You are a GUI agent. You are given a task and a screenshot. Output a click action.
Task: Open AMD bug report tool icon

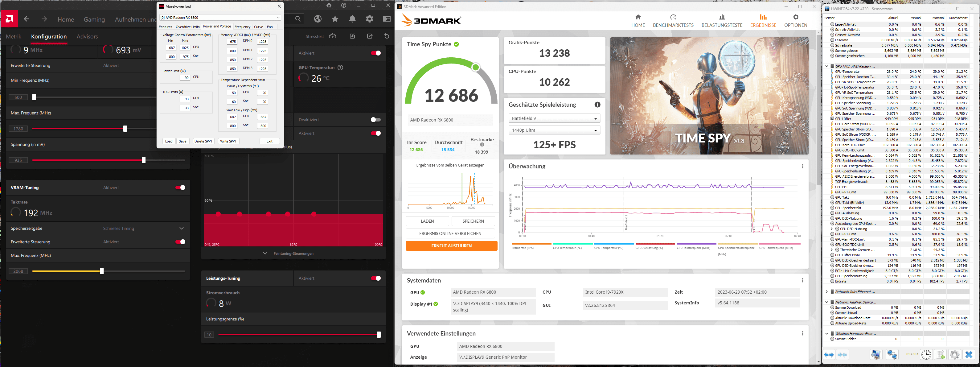[x=329, y=6]
